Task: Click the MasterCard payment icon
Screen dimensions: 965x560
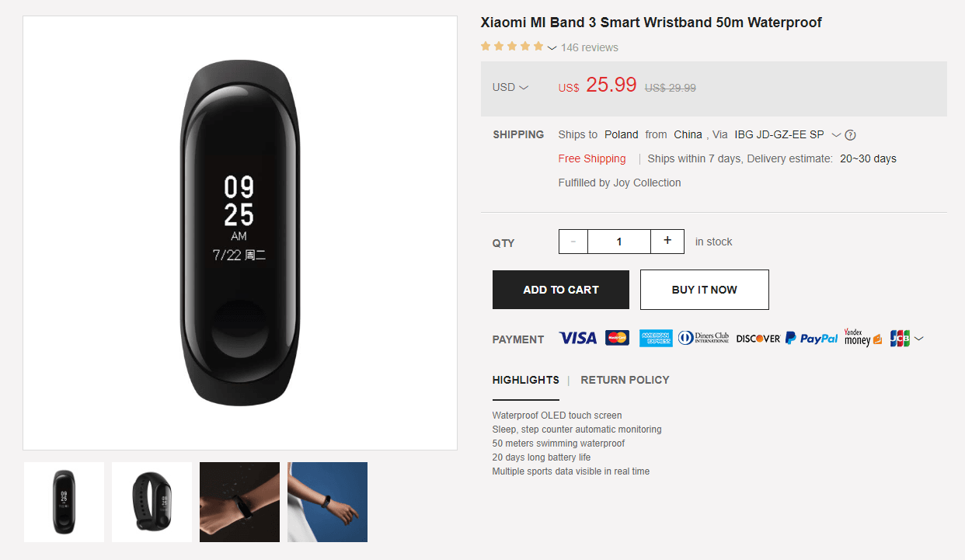Action: click(x=617, y=339)
